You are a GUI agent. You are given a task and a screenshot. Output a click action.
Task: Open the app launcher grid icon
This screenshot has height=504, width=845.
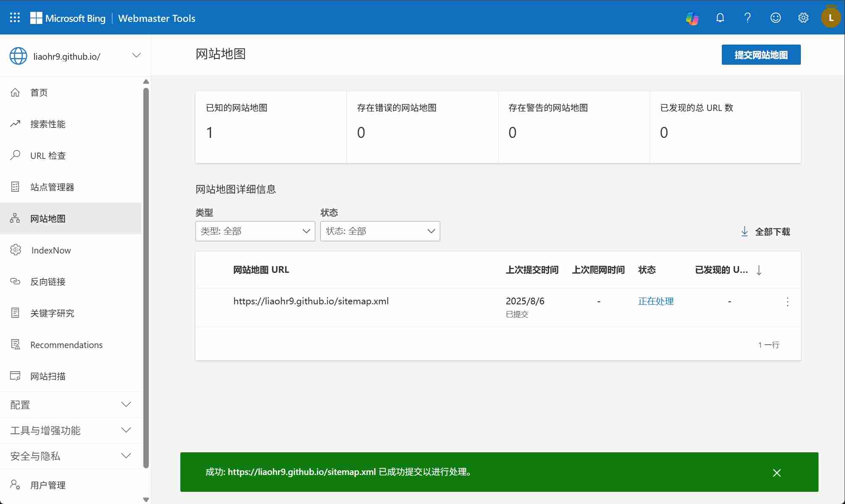point(15,18)
